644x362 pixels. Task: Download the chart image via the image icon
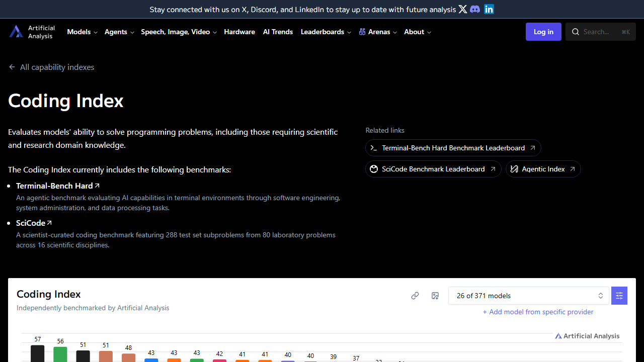point(435,296)
